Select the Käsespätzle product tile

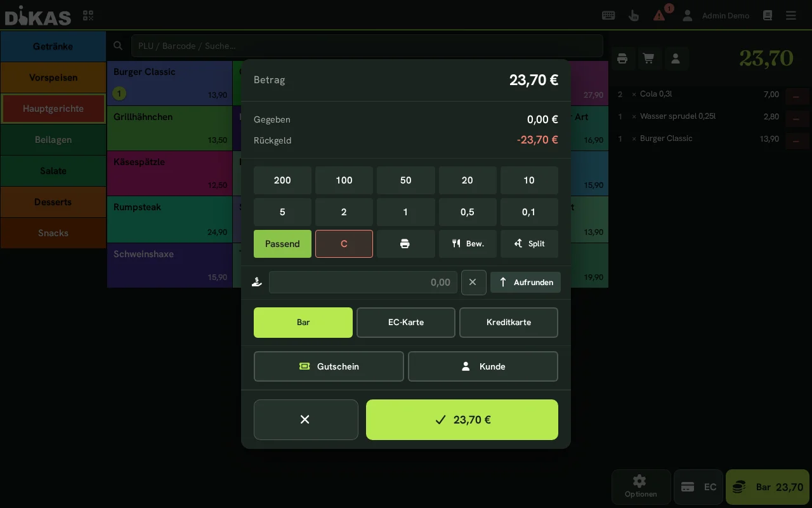tap(170, 173)
